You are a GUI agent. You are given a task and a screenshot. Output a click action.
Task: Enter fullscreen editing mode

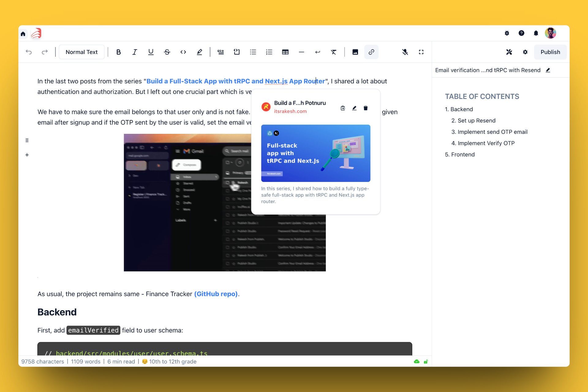(x=421, y=52)
